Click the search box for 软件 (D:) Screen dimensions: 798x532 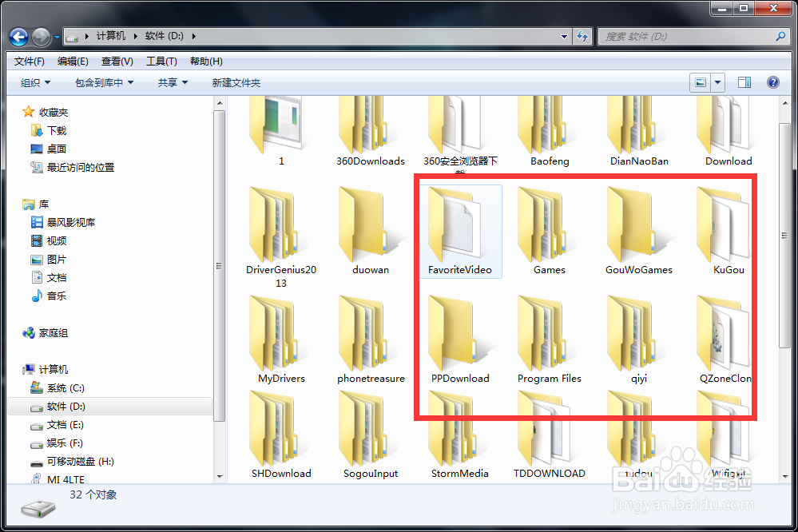tap(693, 37)
